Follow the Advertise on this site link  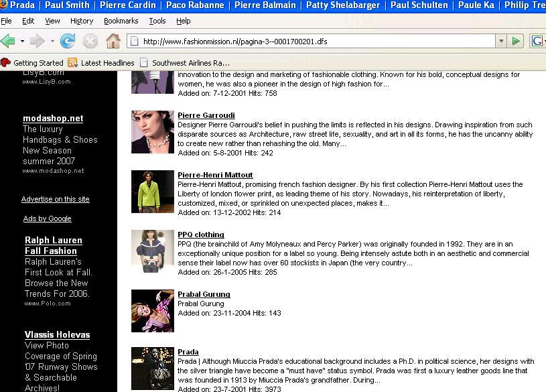point(55,199)
